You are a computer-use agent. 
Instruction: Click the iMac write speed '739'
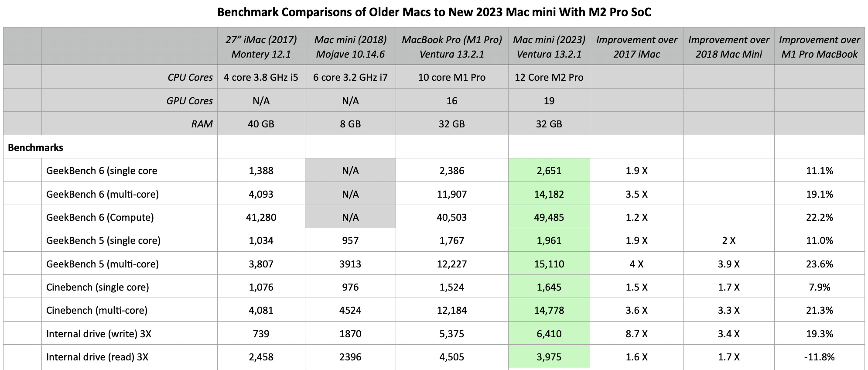tap(261, 334)
